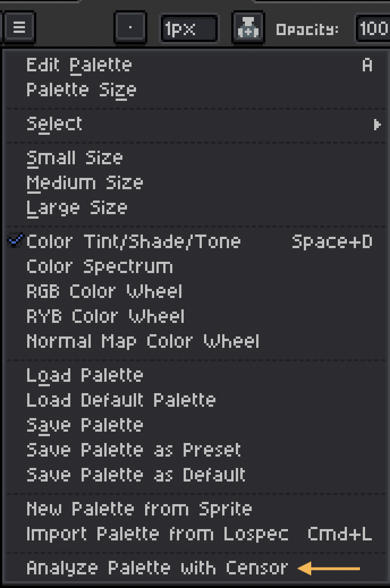This screenshot has height=588, width=390.
Task: Select the brush dot shape icon
Action: [x=130, y=27]
